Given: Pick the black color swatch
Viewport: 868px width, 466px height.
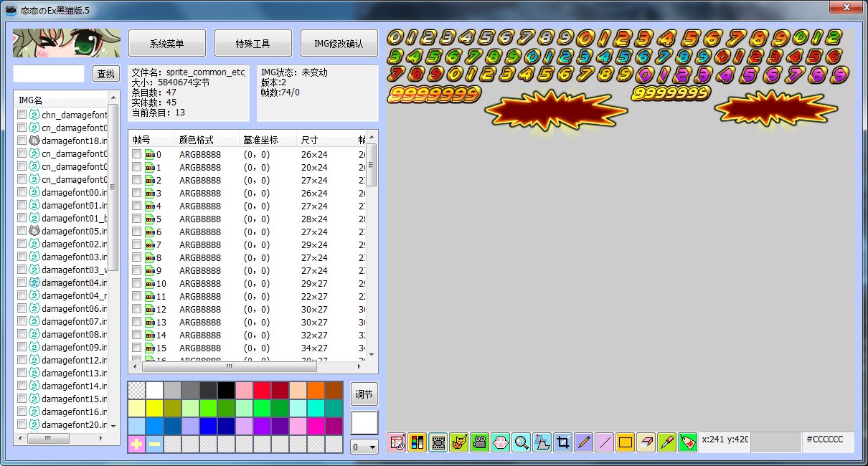Looking at the screenshot, I should [226, 391].
